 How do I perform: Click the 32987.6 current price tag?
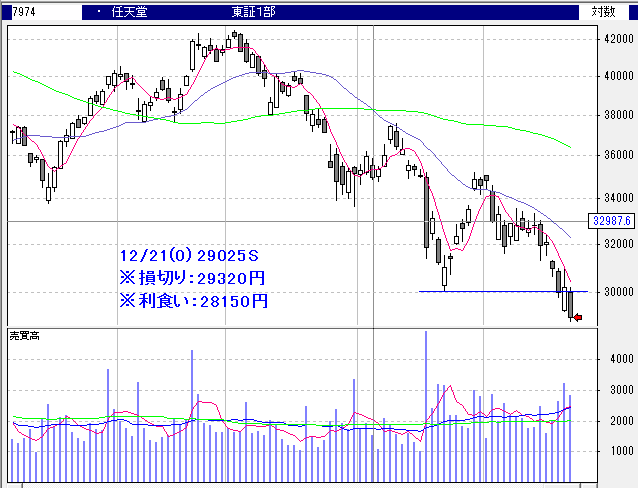coord(608,221)
